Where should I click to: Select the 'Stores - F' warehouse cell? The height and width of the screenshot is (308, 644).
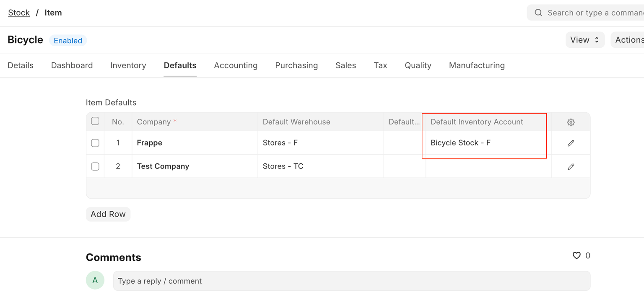pyautogui.click(x=321, y=143)
